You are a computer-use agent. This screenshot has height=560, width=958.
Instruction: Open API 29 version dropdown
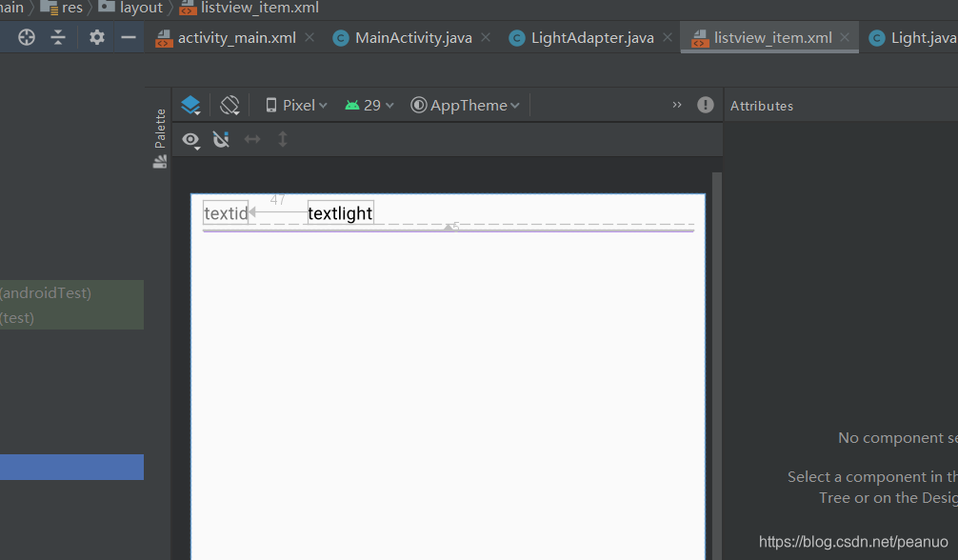tap(369, 105)
